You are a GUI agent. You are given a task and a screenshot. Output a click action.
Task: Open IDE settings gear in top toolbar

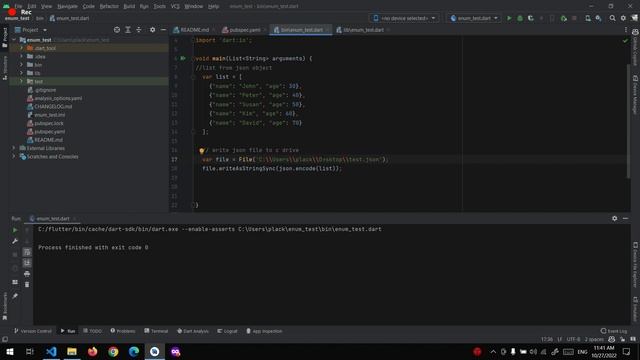(x=623, y=18)
